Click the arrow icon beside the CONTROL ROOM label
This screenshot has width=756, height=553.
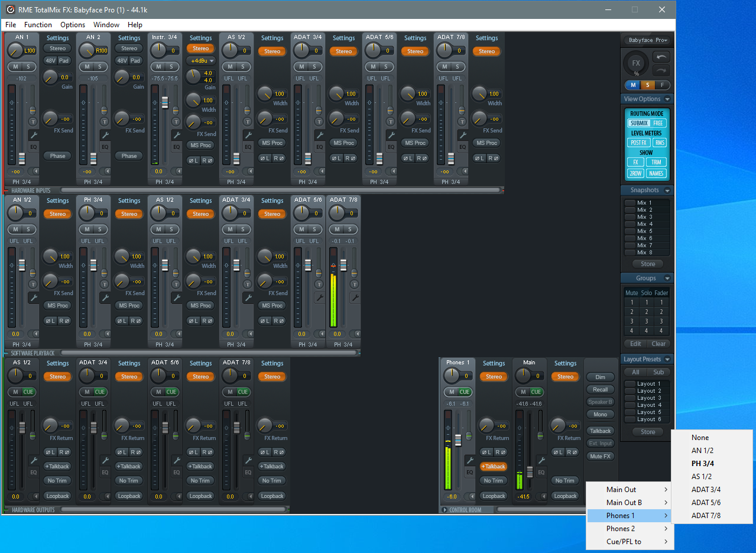tap(444, 510)
